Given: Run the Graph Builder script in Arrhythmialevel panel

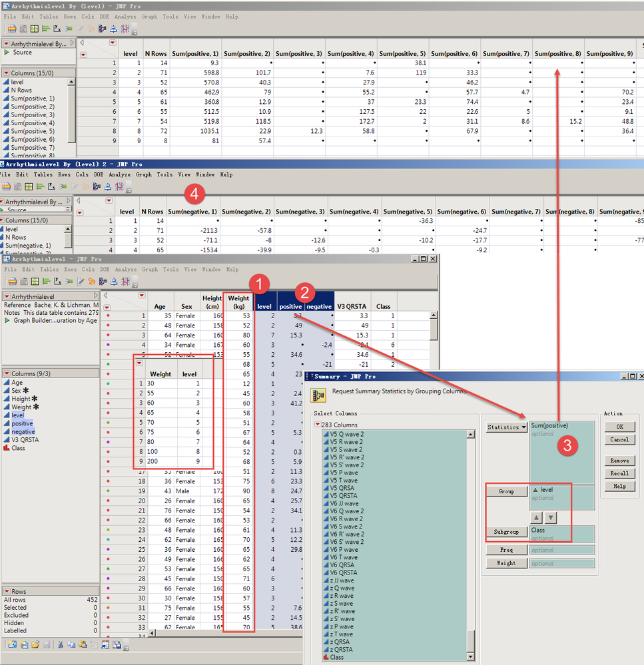Looking at the screenshot, I should pyautogui.click(x=7, y=320).
